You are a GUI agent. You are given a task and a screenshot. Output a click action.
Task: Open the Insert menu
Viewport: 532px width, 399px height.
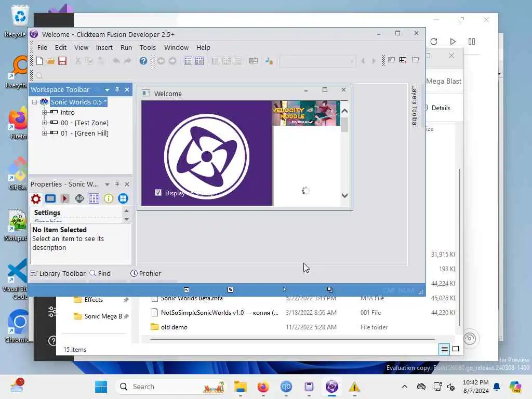pos(104,47)
